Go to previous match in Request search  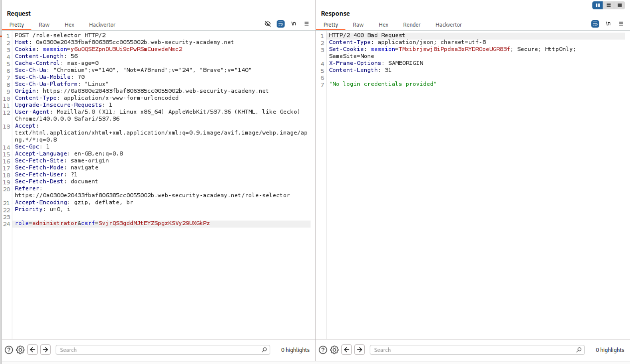(x=33, y=350)
